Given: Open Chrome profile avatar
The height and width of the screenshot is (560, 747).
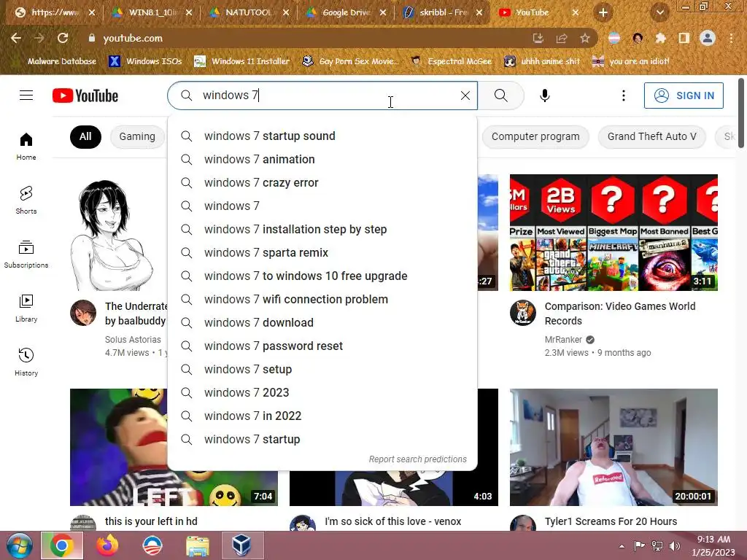Looking at the screenshot, I should [x=708, y=38].
